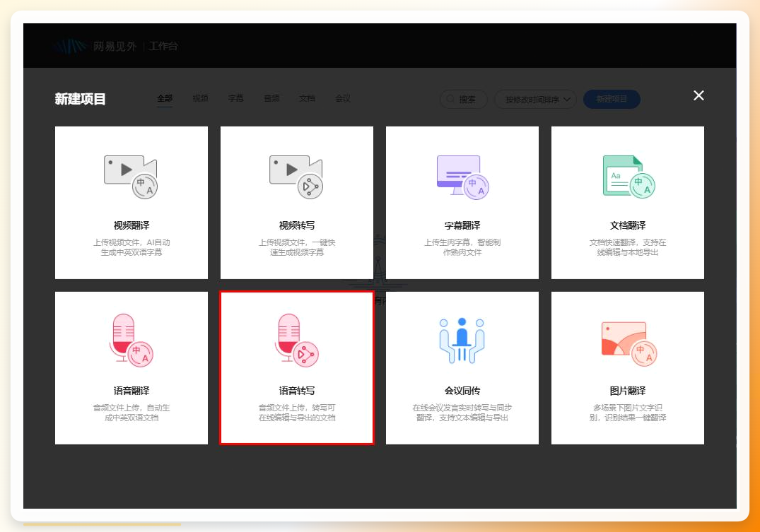The width and height of the screenshot is (760, 532).
Task: Click the 网易见外 logo in header
Action: coord(95,46)
